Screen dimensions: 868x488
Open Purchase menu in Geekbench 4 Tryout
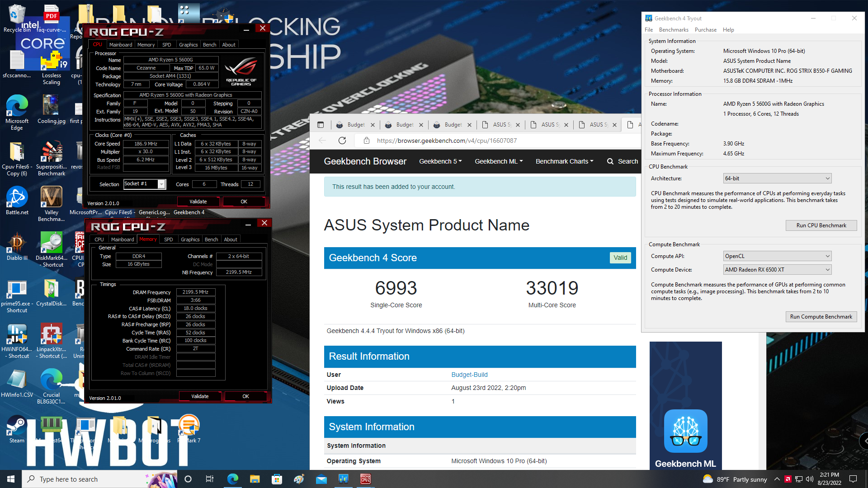705,30
